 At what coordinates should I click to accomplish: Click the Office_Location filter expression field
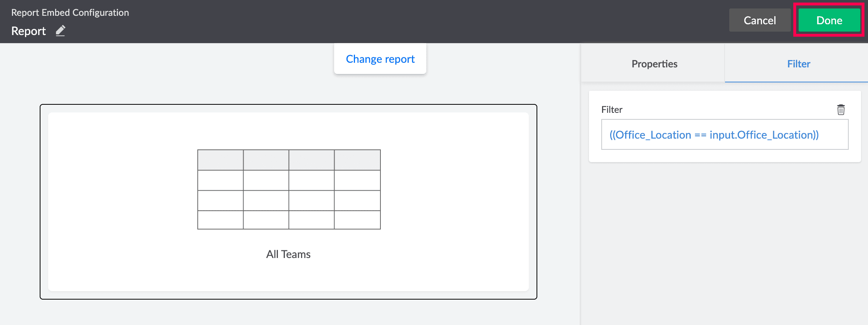tap(724, 135)
